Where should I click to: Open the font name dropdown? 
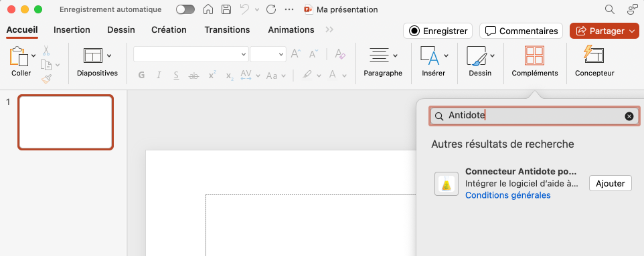(x=191, y=54)
